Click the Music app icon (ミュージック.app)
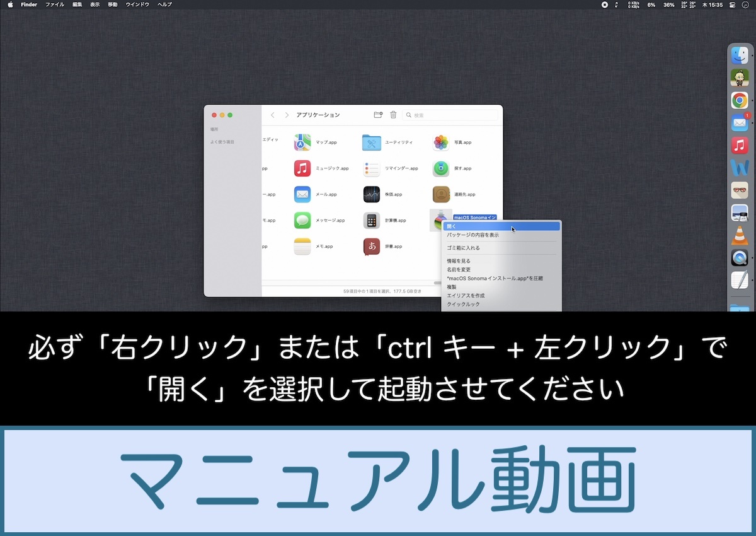Image resolution: width=756 pixels, height=536 pixels. pyautogui.click(x=302, y=168)
